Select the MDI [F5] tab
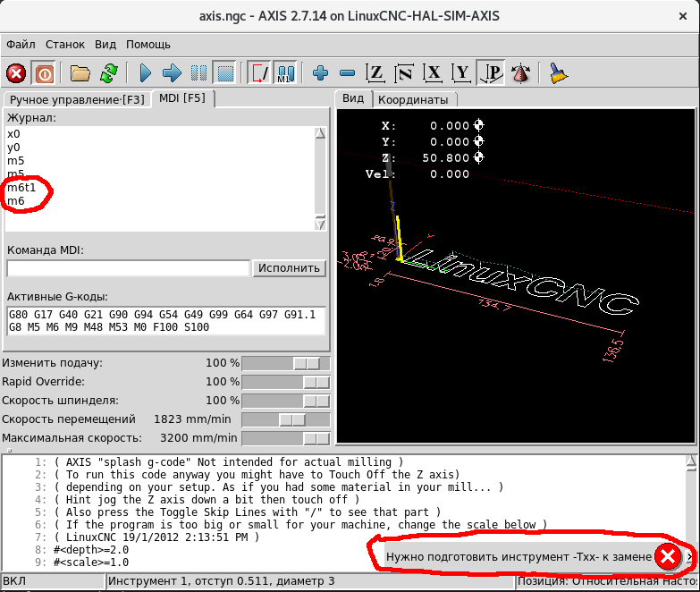The image size is (700, 592). [182, 98]
